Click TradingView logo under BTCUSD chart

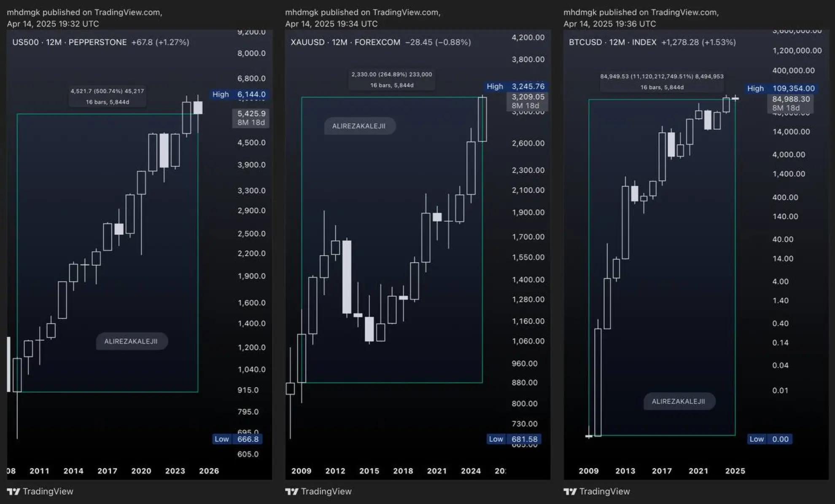(597, 491)
